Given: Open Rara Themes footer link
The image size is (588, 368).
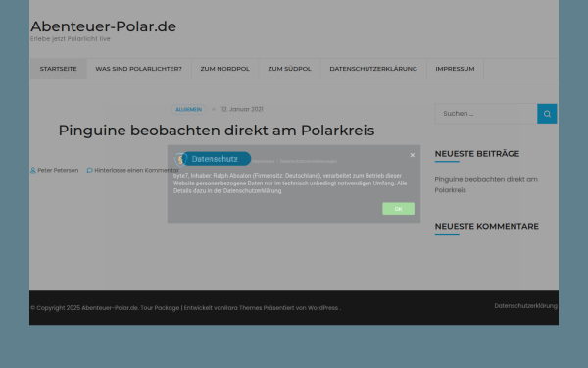Looking at the screenshot, I should pos(243,308).
